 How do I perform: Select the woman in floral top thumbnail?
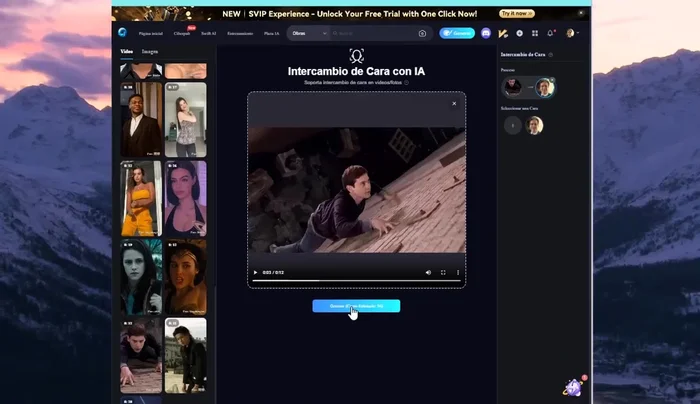(x=186, y=120)
